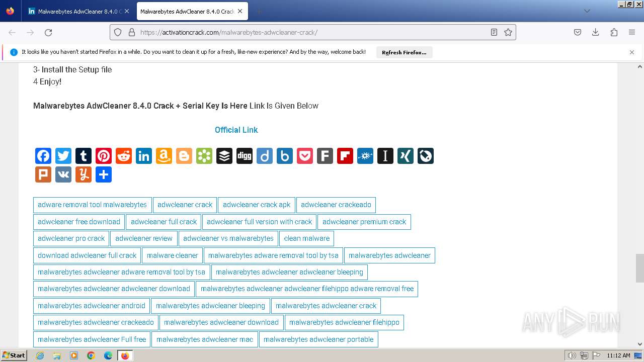Share via the Twitter icon
The width and height of the screenshot is (644, 362).
(x=63, y=156)
